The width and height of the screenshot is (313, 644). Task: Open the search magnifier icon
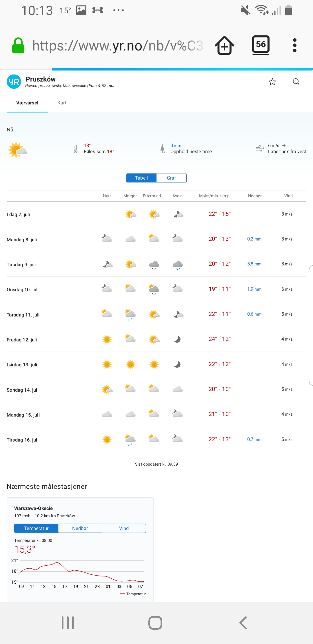point(296,82)
